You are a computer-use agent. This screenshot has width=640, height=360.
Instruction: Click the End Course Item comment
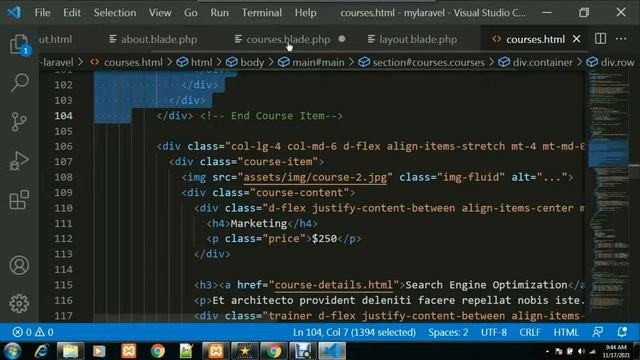click(x=271, y=116)
